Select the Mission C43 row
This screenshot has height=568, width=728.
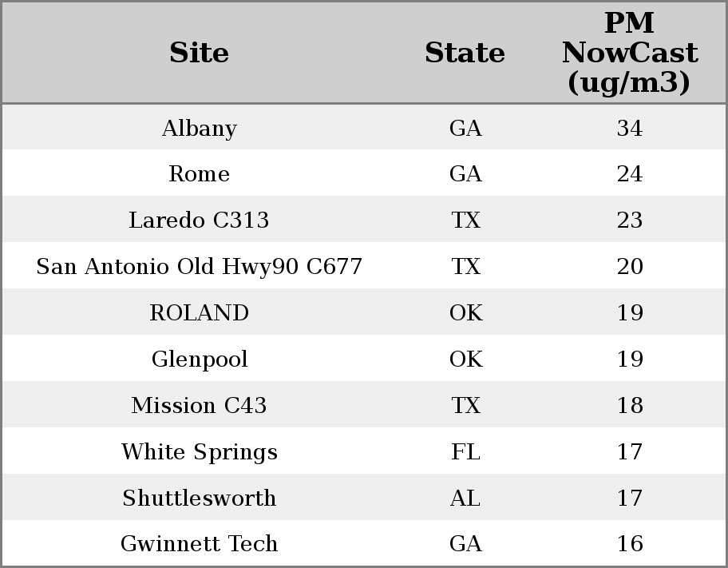coord(364,404)
